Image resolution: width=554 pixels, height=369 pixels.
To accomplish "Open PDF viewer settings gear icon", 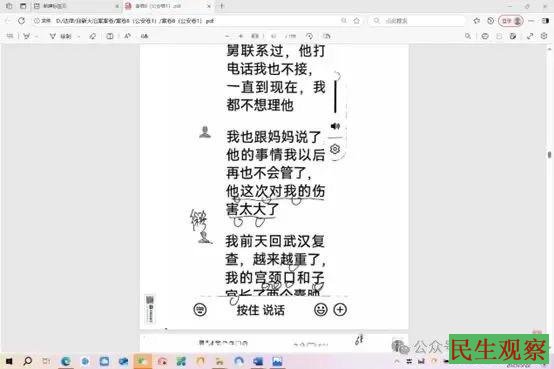I will 544,36.
